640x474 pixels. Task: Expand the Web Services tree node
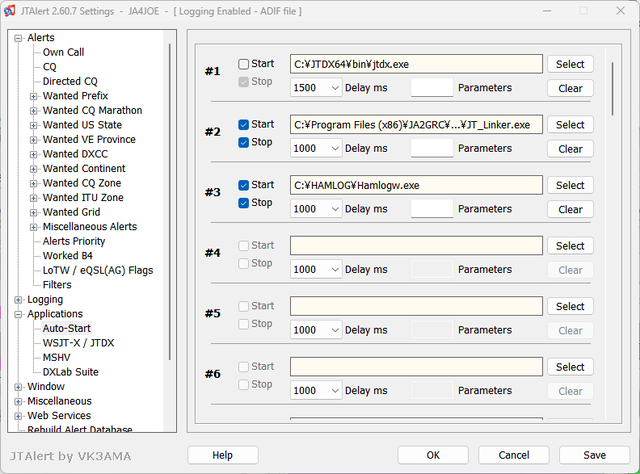click(18, 416)
